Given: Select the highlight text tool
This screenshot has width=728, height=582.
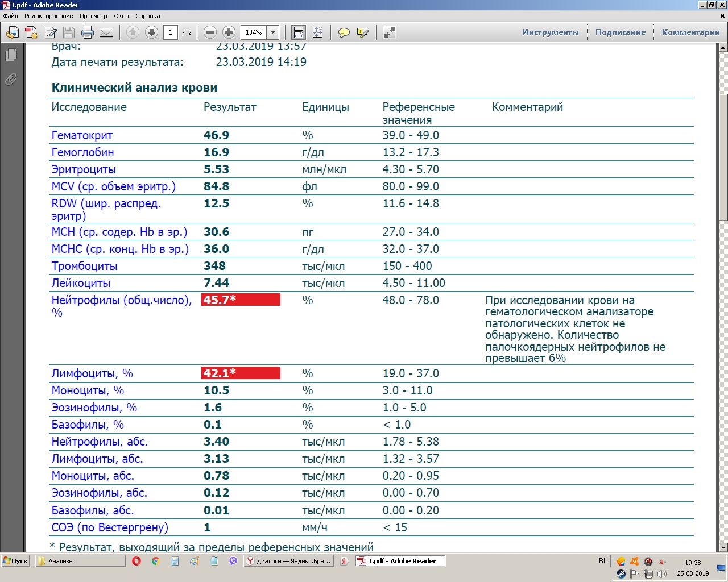Looking at the screenshot, I should [x=363, y=32].
